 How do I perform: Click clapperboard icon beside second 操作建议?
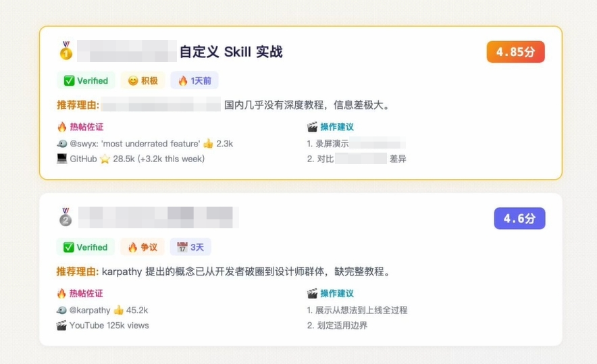pyautogui.click(x=312, y=294)
